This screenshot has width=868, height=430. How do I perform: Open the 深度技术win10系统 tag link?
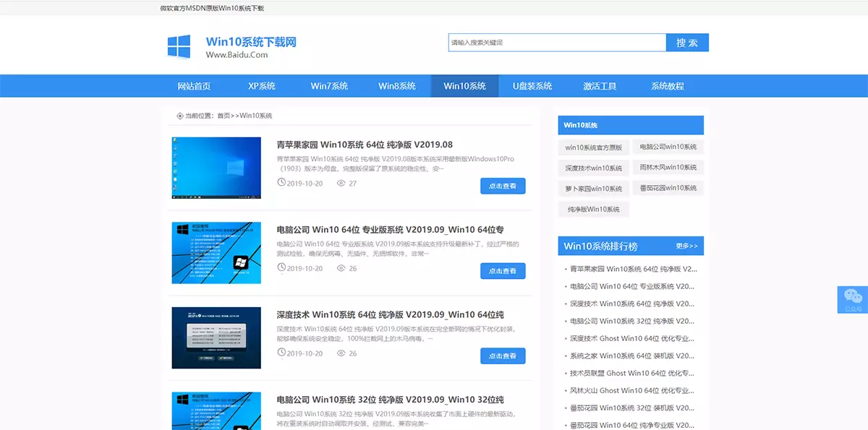[x=593, y=167]
